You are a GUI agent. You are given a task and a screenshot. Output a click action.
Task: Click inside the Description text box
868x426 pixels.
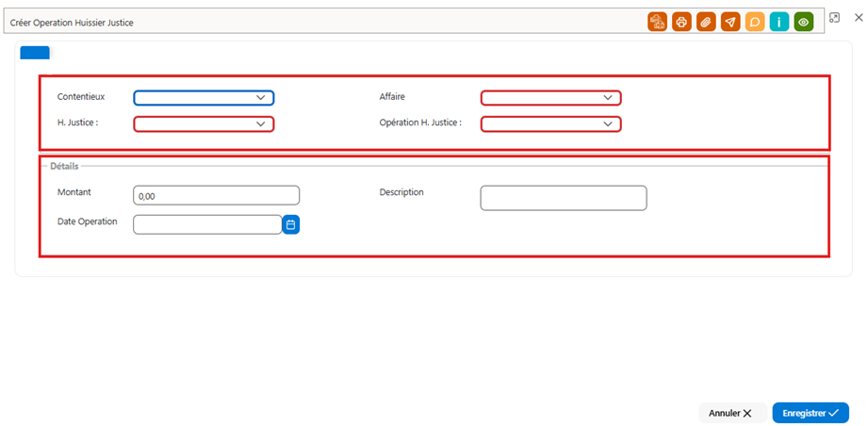point(564,198)
